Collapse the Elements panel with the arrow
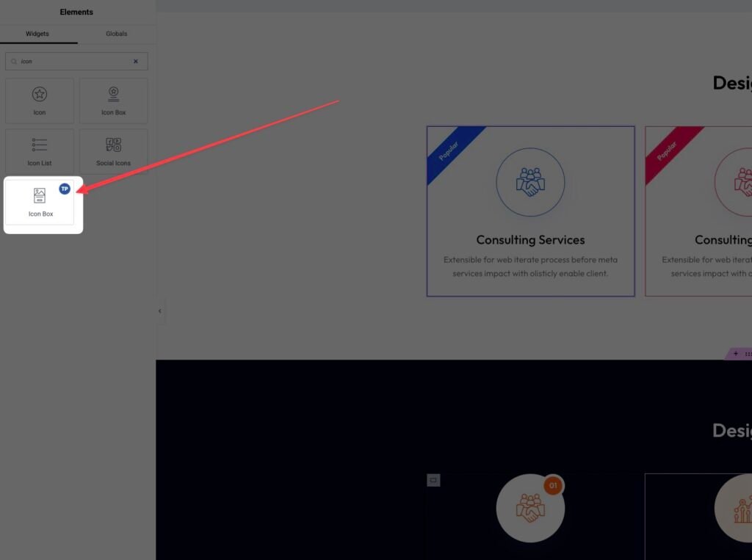This screenshot has height=560, width=752. [160, 311]
